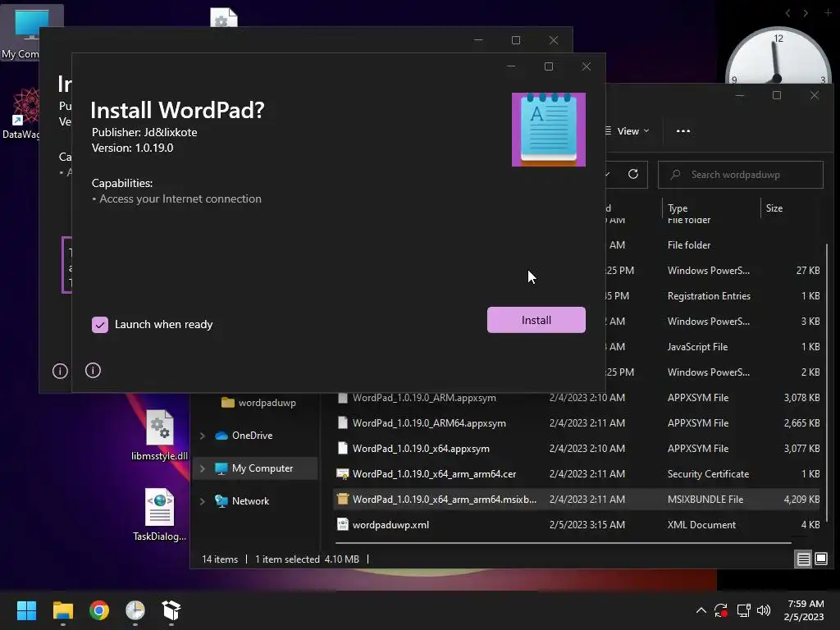Open the App Installer taskbar icon
Image resolution: width=840 pixels, height=630 pixels.
coord(171,610)
